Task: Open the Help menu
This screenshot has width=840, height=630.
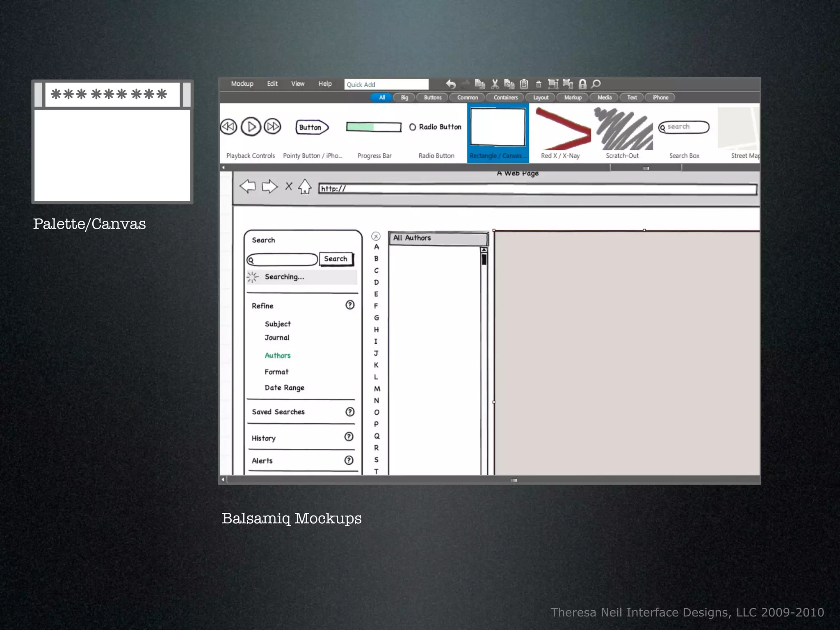Action: (325, 84)
